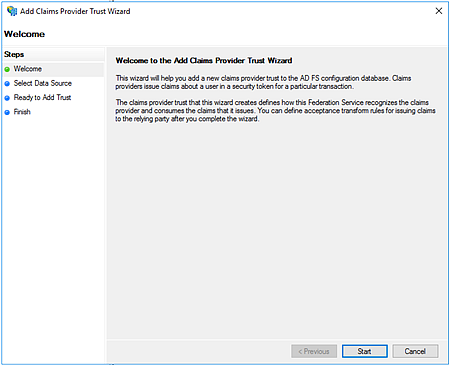450x365 pixels.
Task: Click the blue bullet beside Ready to Add Trust
Action: [x=7, y=98]
